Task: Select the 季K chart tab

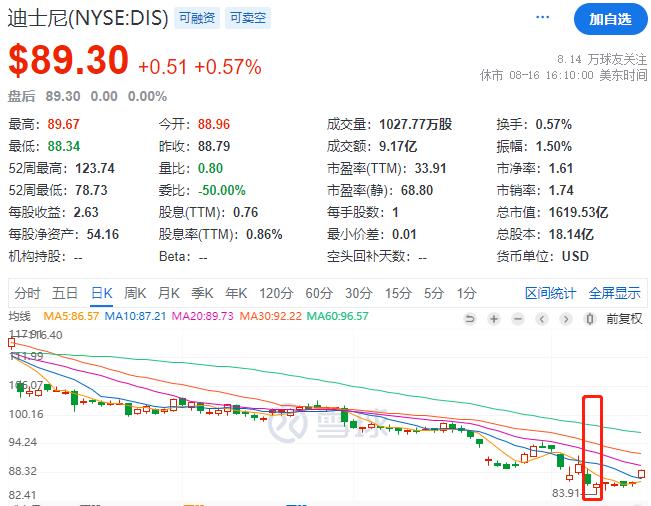Action: pos(202,293)
